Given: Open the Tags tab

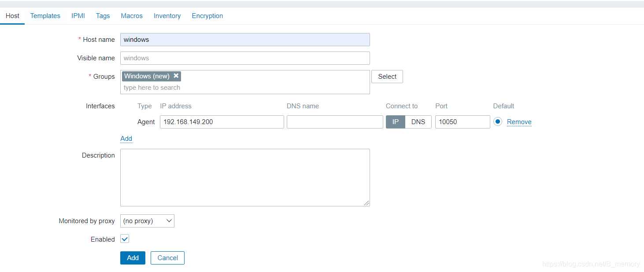Looking at the screenshot, I should pyautogui.click(x=103, y=16).
